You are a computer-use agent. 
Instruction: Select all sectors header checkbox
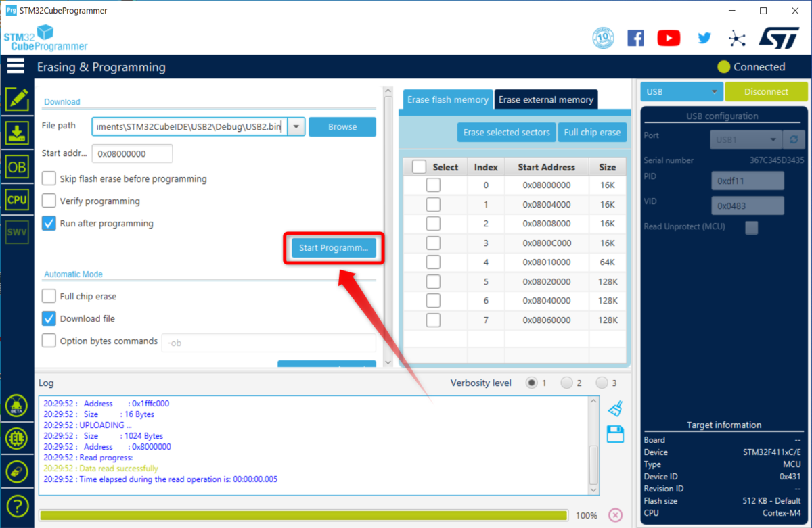point(420,167)
